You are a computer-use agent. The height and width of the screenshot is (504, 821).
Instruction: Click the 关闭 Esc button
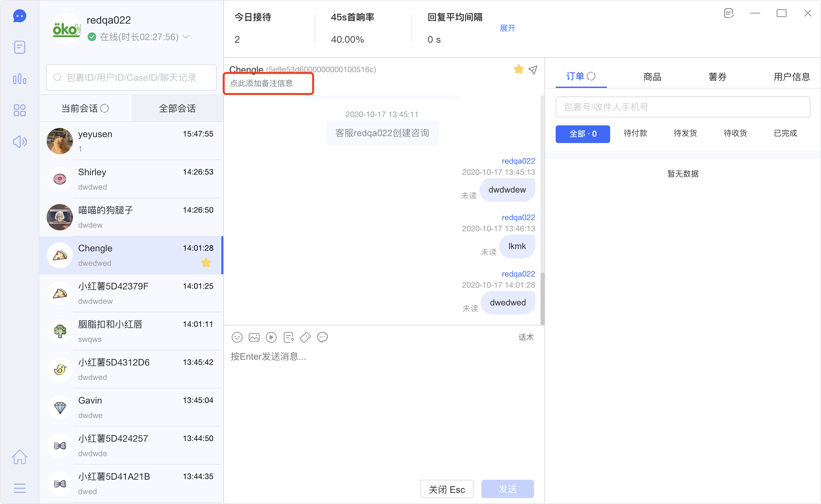point(446,489)
